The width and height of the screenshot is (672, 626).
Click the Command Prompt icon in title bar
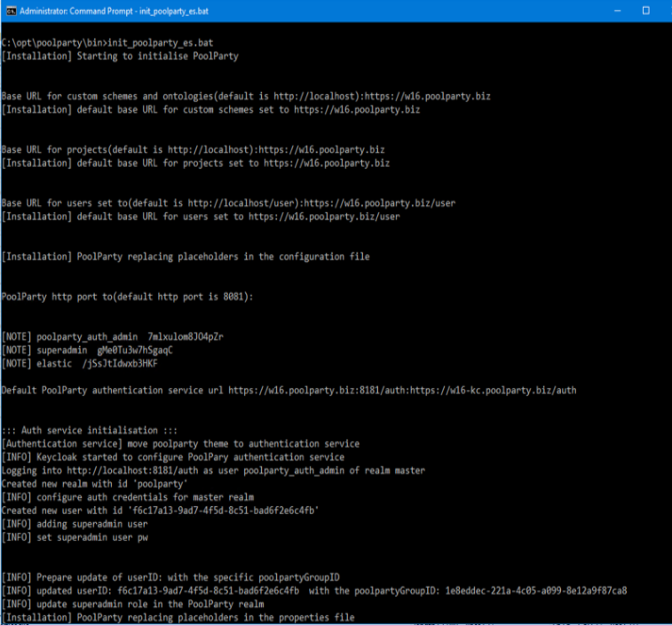click(x=11, y=12)
